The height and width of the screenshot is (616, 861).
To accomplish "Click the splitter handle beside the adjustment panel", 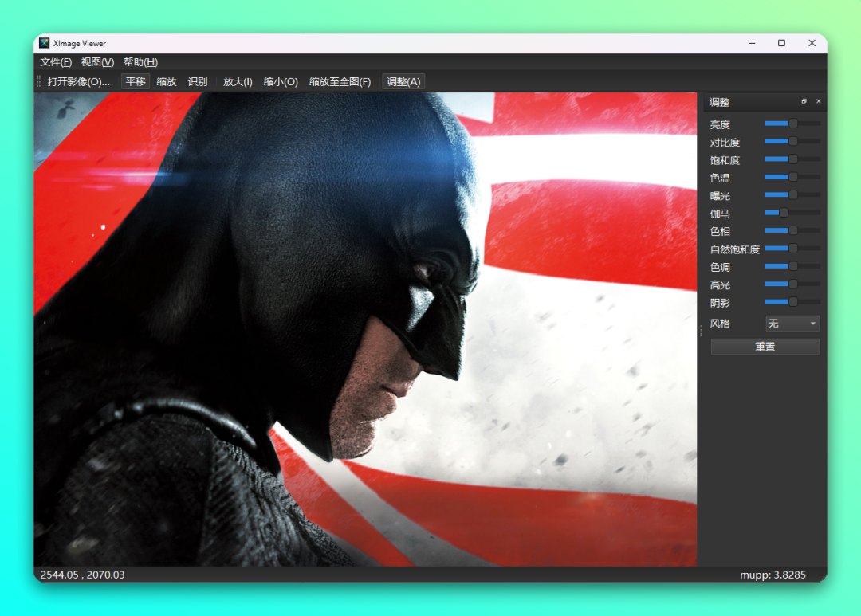I will coord(701,331).
